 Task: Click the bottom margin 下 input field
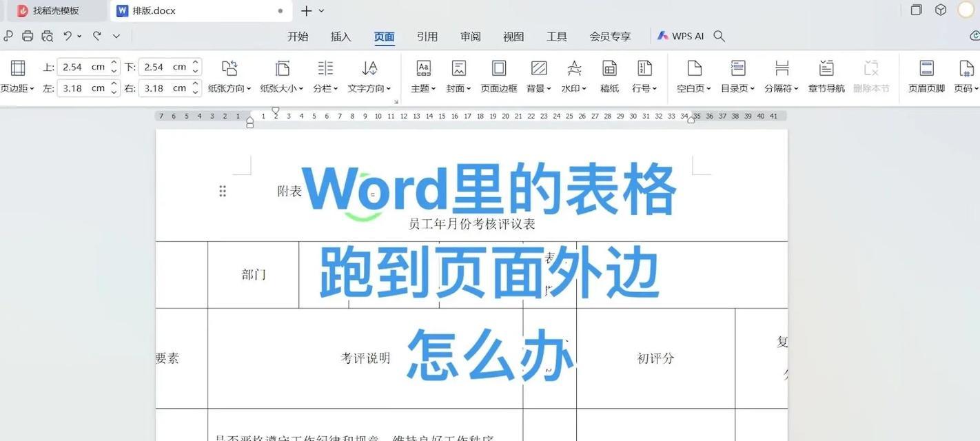click(x=170, y=67)
